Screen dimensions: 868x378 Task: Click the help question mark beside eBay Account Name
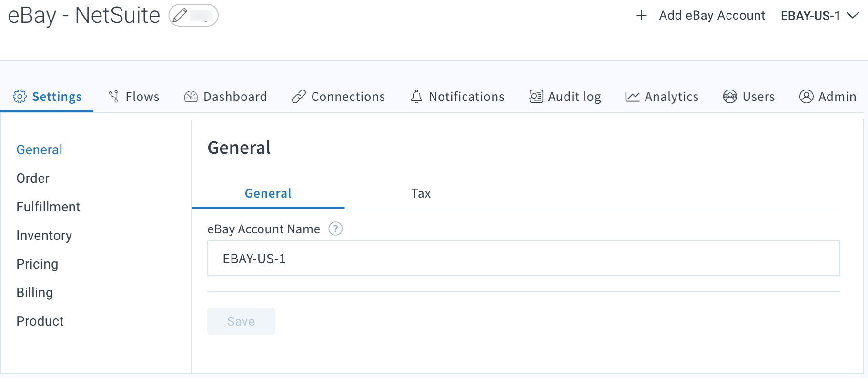(x=335, y=229)
